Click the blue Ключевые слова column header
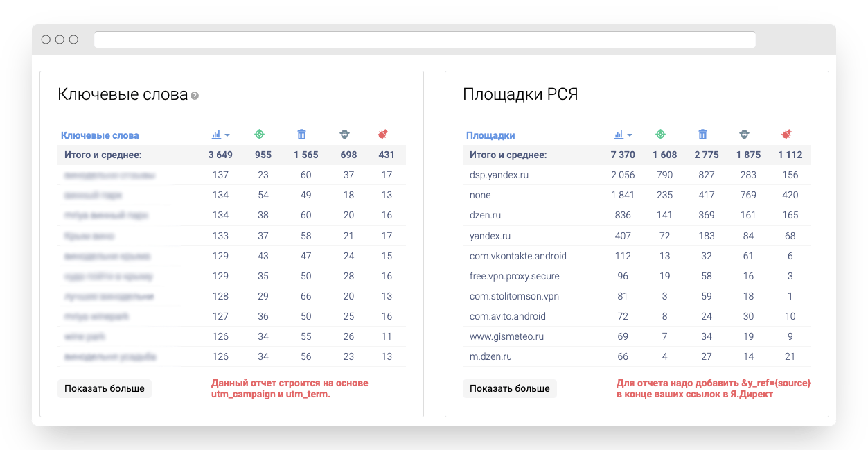 100,135
